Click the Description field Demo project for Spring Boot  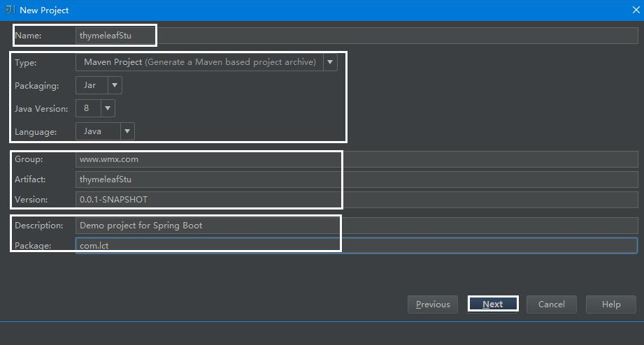point(357,226)
